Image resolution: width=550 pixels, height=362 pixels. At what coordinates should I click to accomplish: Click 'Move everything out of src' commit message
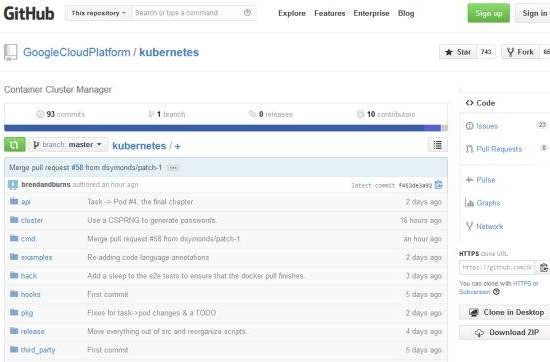pos(167,331)
